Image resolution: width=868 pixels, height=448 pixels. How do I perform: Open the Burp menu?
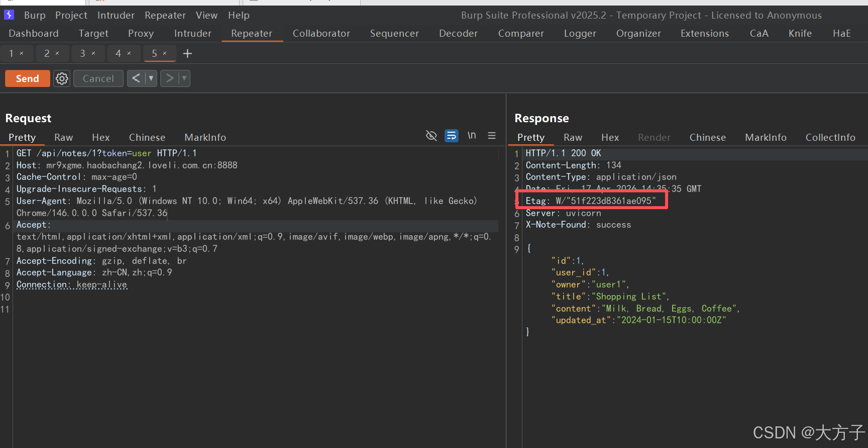pyautogui.click(x=35, y=15)
